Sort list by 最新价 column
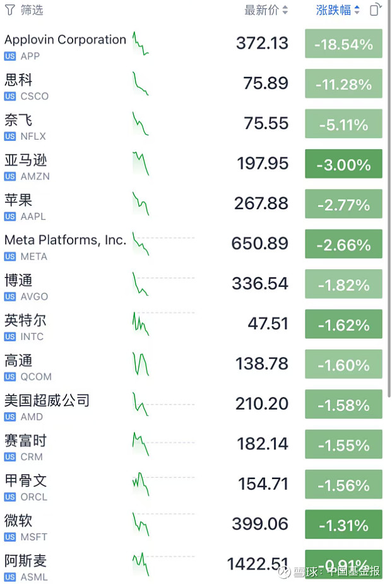392x584 pixels. [x=266, y=10]
